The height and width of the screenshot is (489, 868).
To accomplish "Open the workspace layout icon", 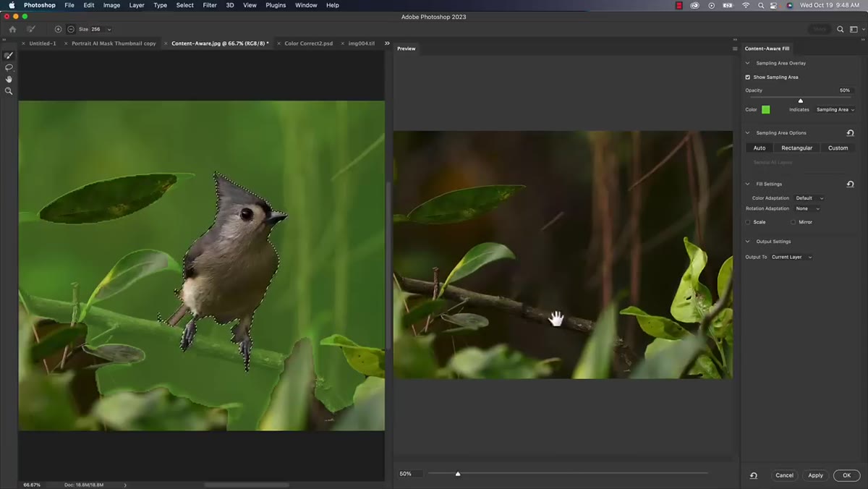I will pyautogui.click(x=854, y=29).
